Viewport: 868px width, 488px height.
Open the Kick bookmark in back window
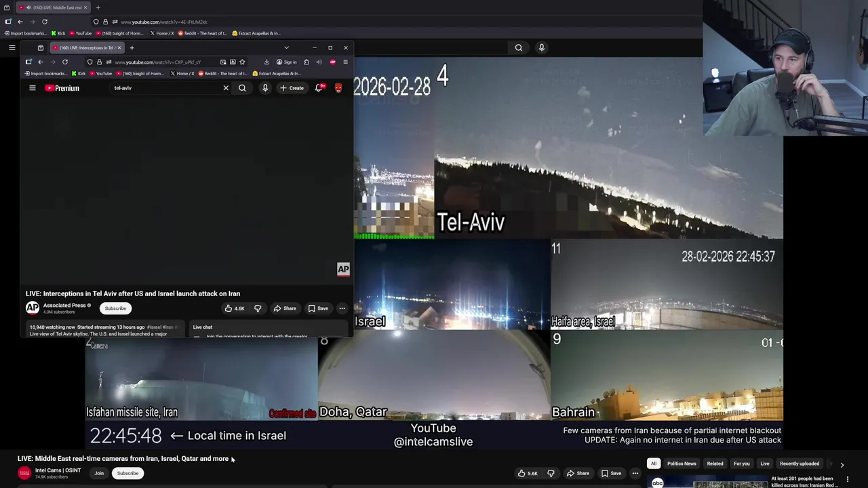point(58,33)
